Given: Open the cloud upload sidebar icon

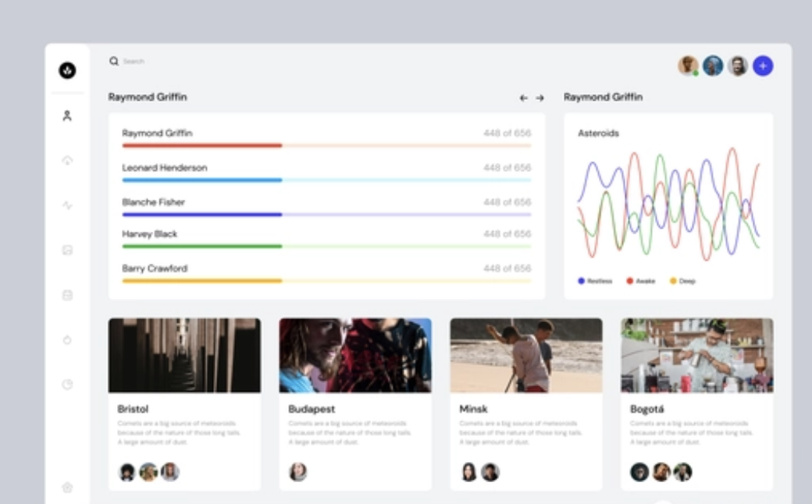Looking at the screenshot, I should point(67,161).
